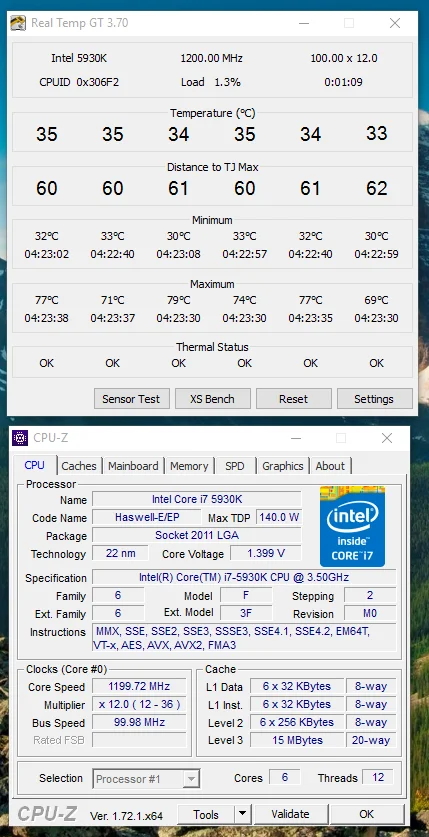Image resolution: width=429 pixels, height=837 pixels.
Task: Open the About tab
Action: click(330, 466)
